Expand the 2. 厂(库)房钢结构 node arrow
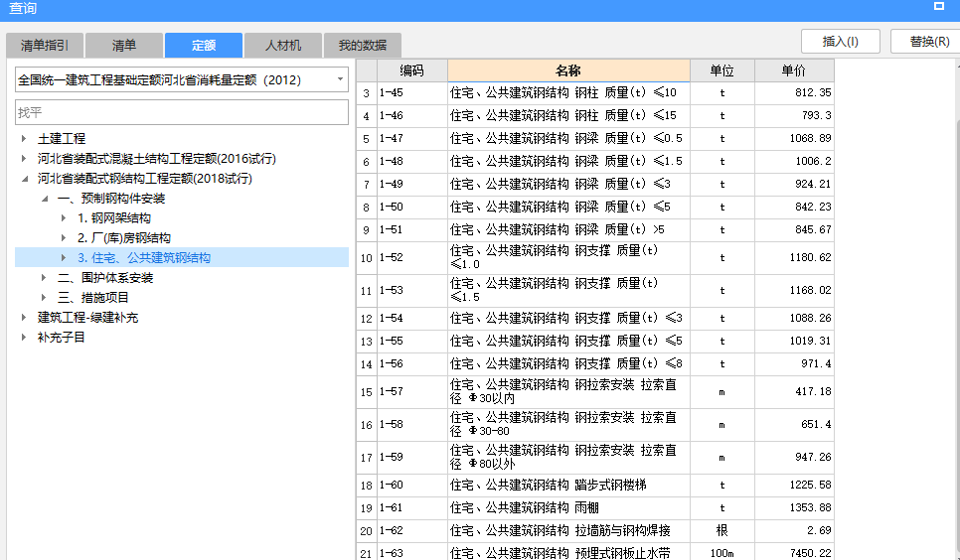The width and height of the screenshot is (960, 560). tap(64, 238)
